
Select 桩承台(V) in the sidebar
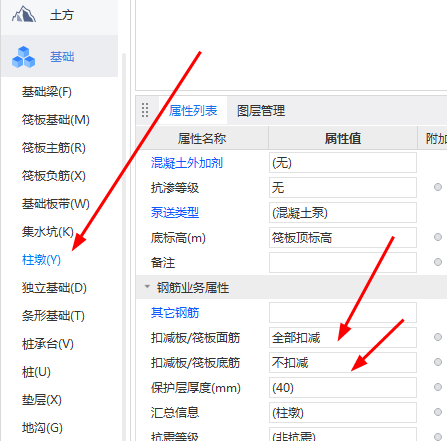(x=48, y=344)
